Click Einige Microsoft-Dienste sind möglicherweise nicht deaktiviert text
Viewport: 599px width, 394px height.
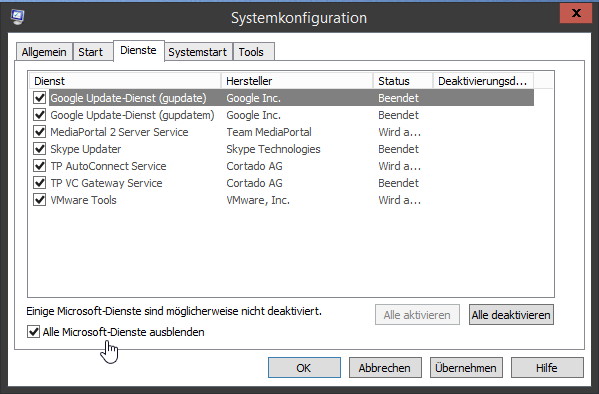(174, 311)
